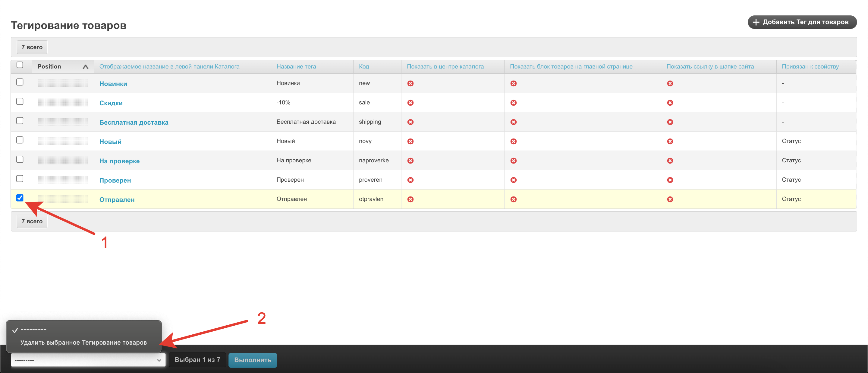Sort by Название тега column
This screenshot has width=868, height=373.
coord(296,66)
